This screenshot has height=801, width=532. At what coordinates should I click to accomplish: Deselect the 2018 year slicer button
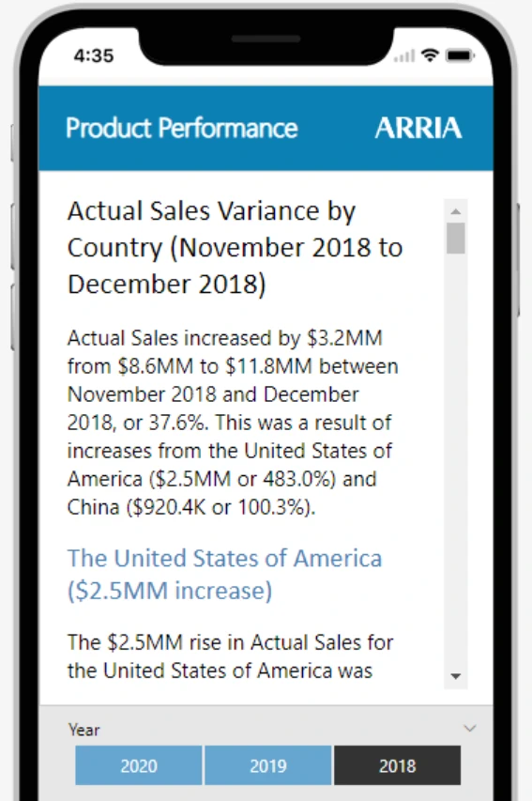397,765
